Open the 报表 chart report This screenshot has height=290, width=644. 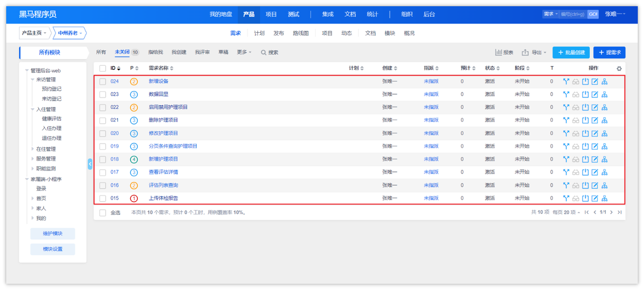tap(504, 52)
